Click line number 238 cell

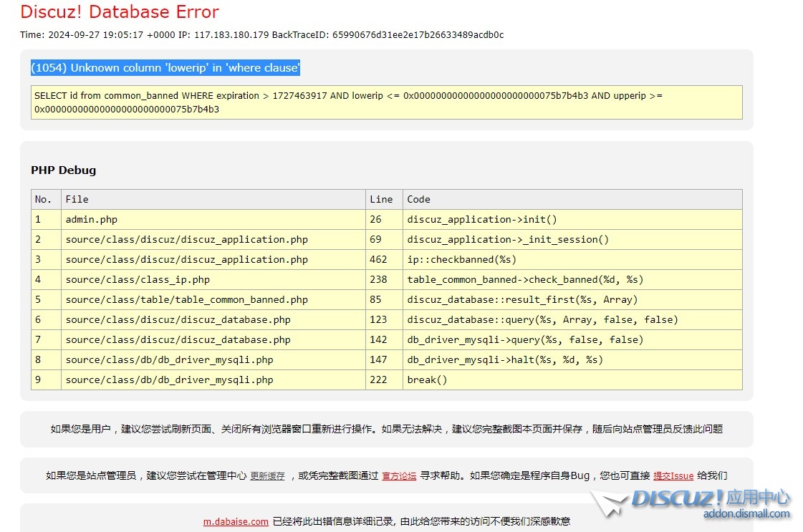tap(384, 279)
